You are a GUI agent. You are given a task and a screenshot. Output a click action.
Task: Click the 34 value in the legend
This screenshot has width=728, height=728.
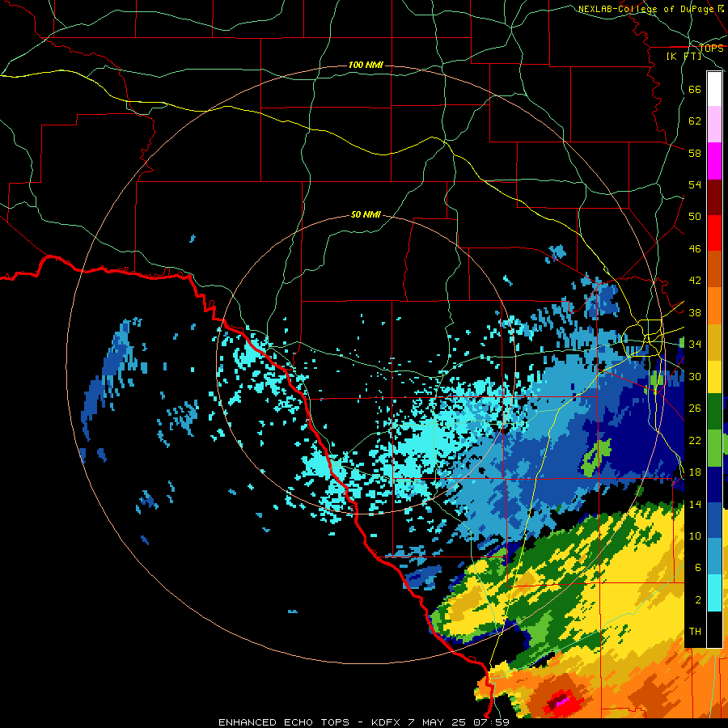tap(695, 345)
